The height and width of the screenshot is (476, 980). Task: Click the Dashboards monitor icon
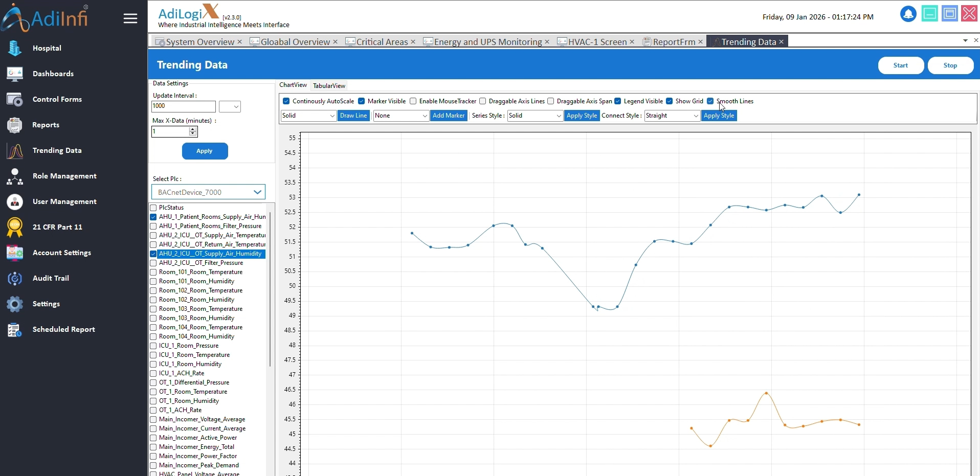tap(15, 74)
